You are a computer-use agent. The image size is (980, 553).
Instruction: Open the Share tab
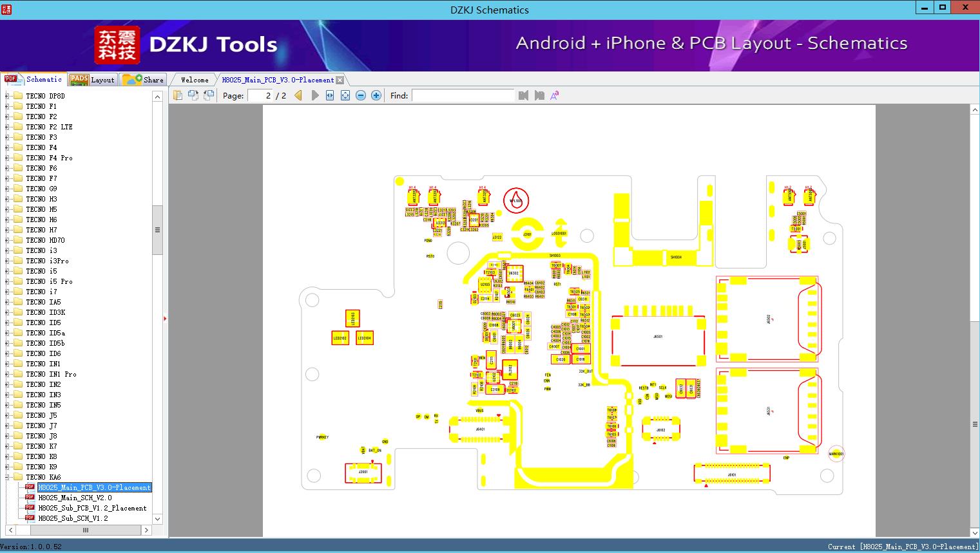click(x=143, y=80)
